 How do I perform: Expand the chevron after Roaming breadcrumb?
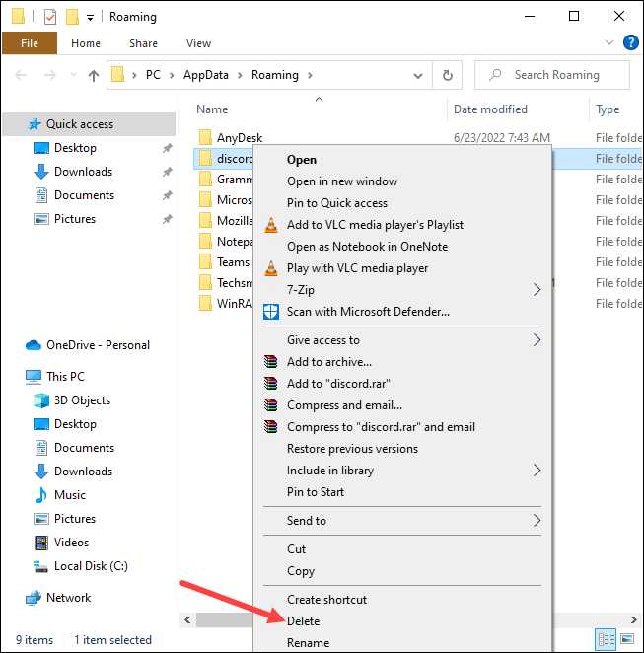tap(310, 75)
